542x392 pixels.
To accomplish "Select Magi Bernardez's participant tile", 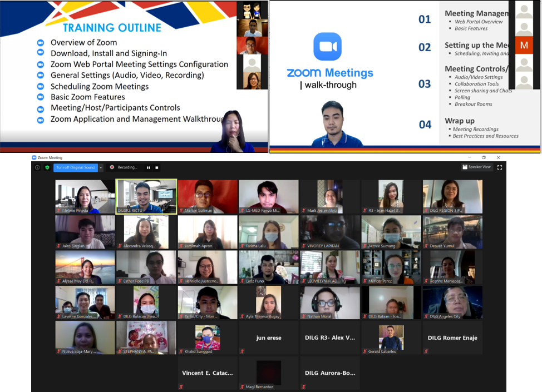I will point(269,373).
